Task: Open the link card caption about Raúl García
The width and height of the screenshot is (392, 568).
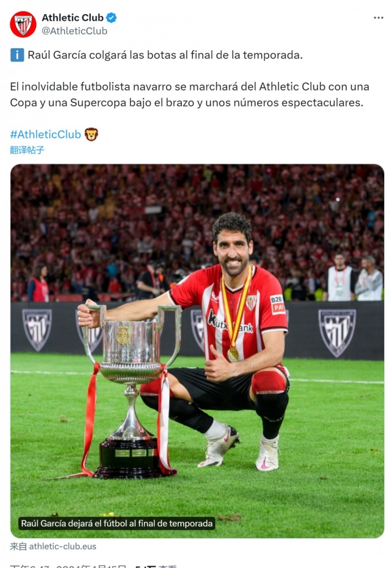Action: coord(117,524)
